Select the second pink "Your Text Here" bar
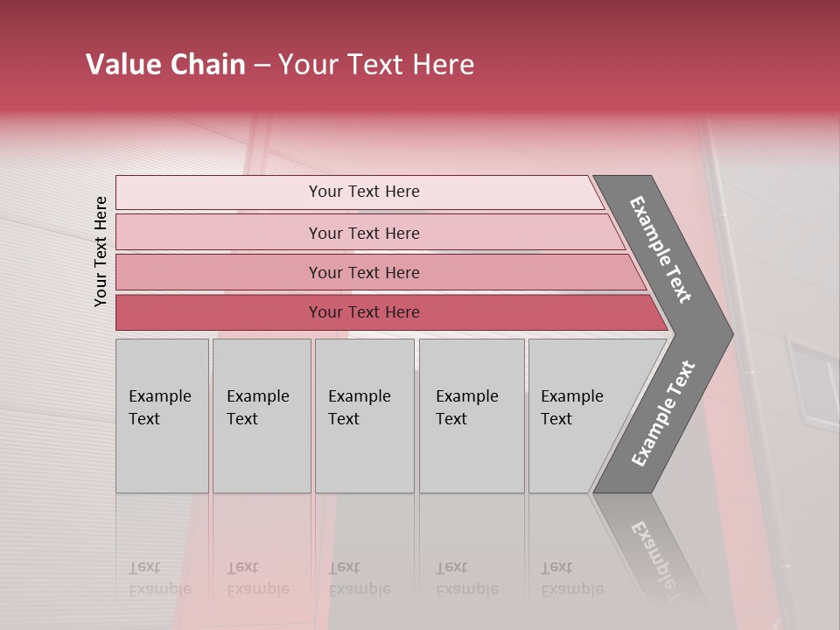Viewport: 840px width, 630px height. coord(364,233)
